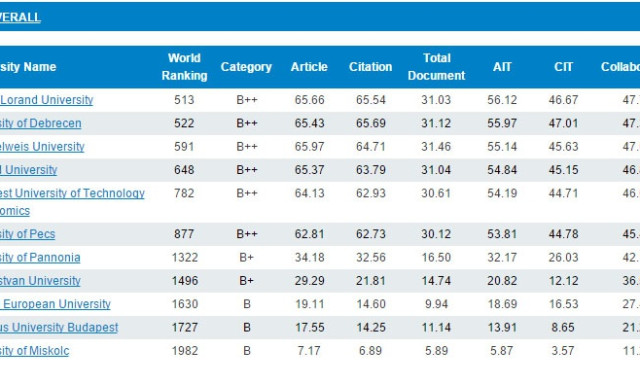Click the Total Document column header

coord(436,67)
